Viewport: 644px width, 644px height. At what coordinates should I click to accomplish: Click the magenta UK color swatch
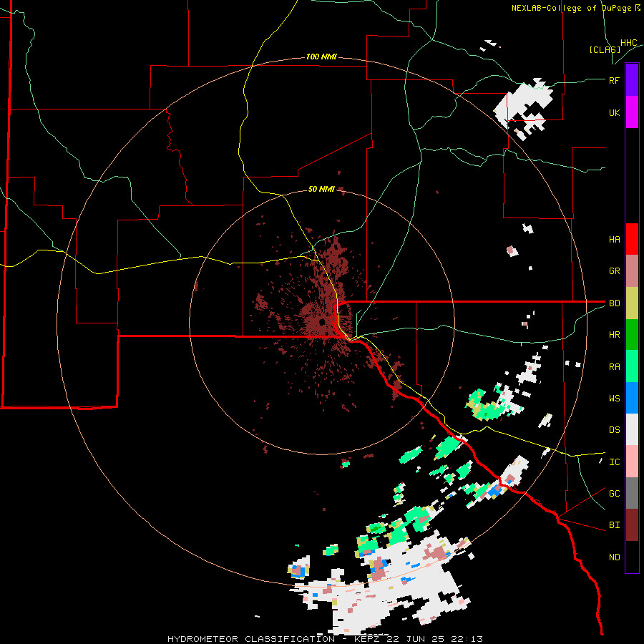[632, 112]
